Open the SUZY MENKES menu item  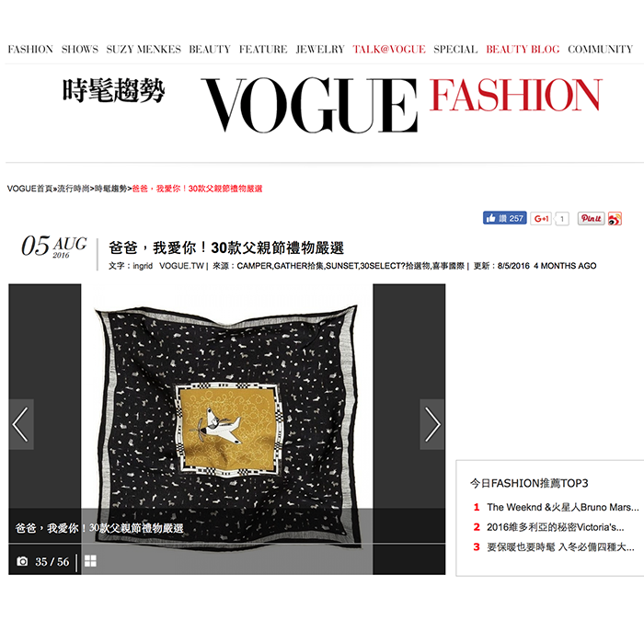(144, 50)
